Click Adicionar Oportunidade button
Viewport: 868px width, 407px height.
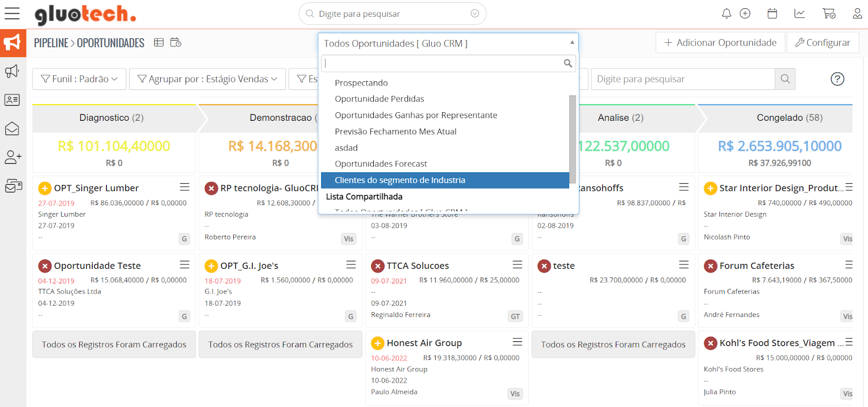pos(720,42)
